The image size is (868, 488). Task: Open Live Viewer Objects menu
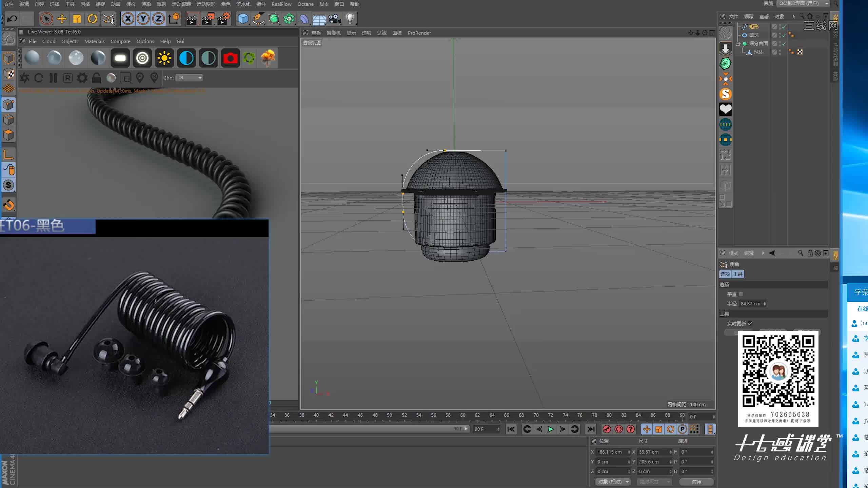pos(70,41)
